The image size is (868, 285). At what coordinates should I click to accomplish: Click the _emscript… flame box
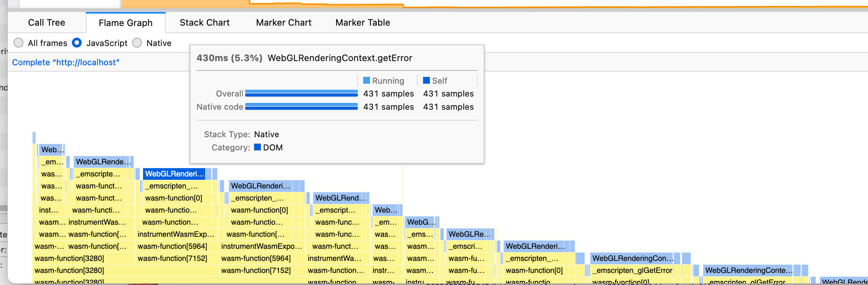337,210
